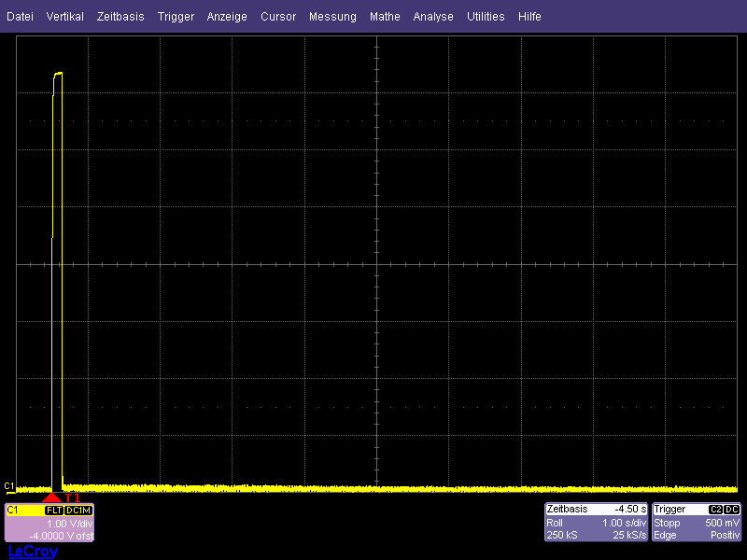Click the LeCroy logo link

(33, 551)
